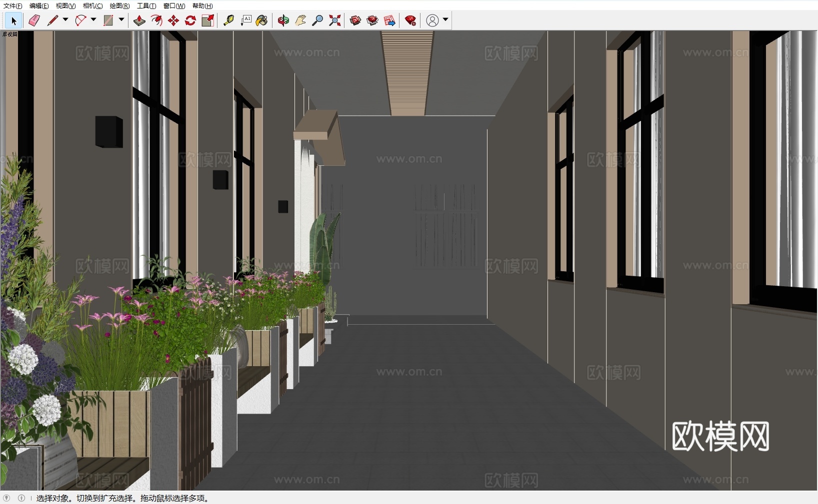Click the credits info status bar icon
Image resolution: width=818 pixels, height=504 pixels.
(x=21, y=498)
